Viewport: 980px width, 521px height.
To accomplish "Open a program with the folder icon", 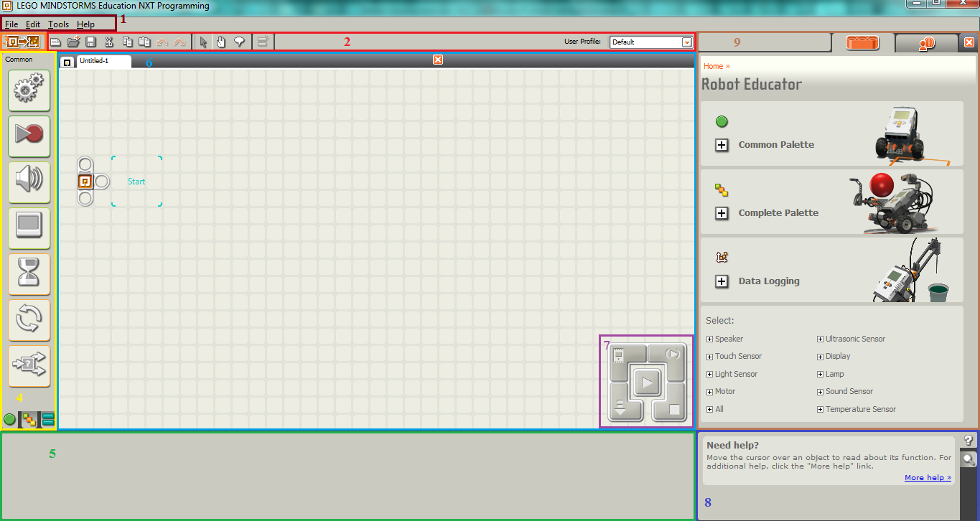I will (73, 42).
